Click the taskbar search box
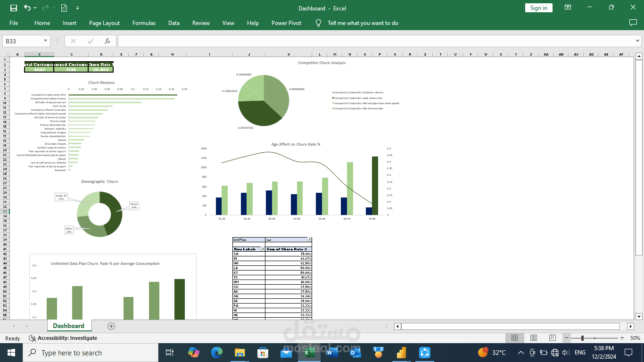This screenshot has width=644, height=362. [91, 353]
